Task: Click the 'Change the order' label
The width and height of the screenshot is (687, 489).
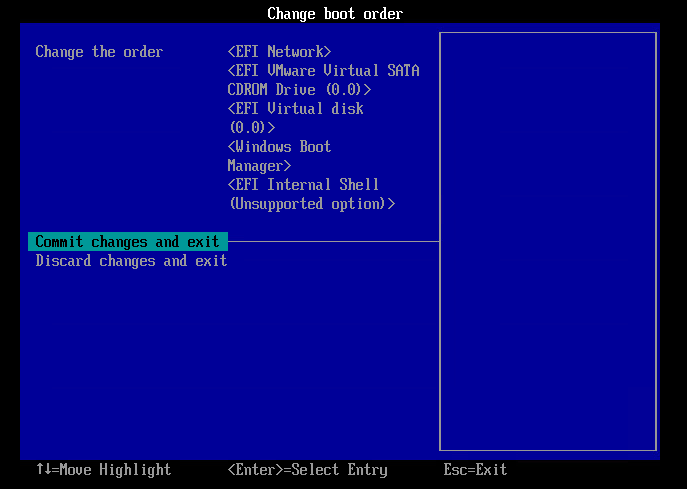Action: [99, 52]
